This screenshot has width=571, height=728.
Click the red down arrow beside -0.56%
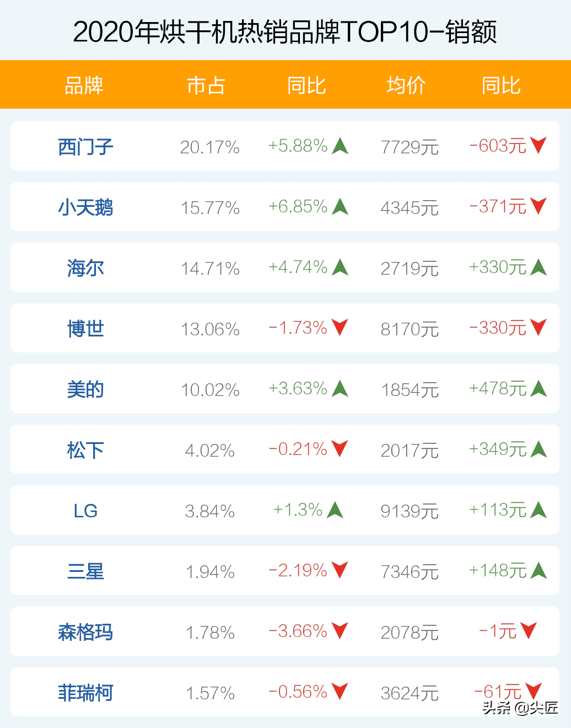point(340,692)
